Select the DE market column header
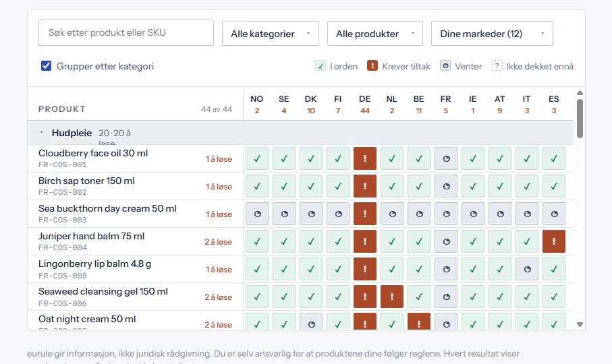This screenshot has width=612, height=364. (x=365, y=104)
